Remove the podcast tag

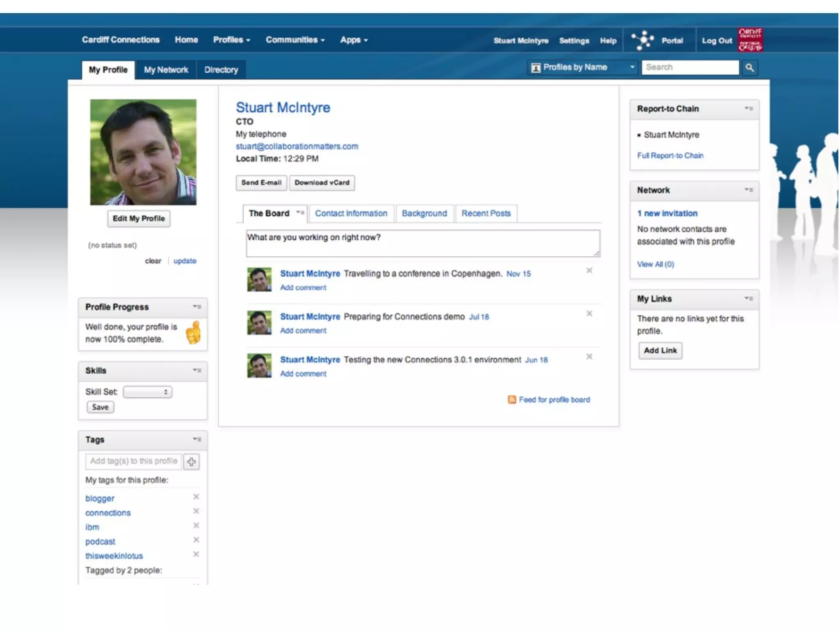click(196, 540)
